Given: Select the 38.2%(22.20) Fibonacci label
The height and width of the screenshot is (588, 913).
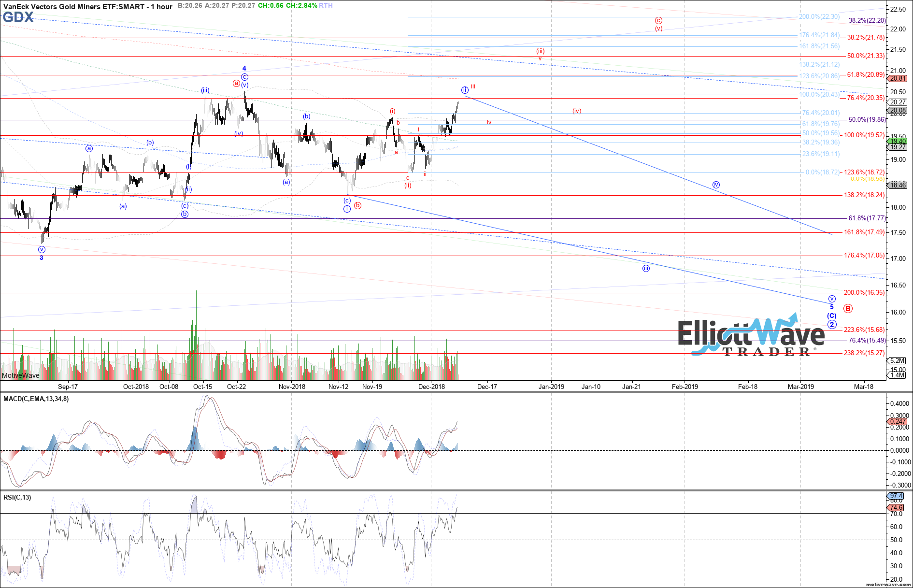Looking at the screenshot, I should (x=867, y=21).
